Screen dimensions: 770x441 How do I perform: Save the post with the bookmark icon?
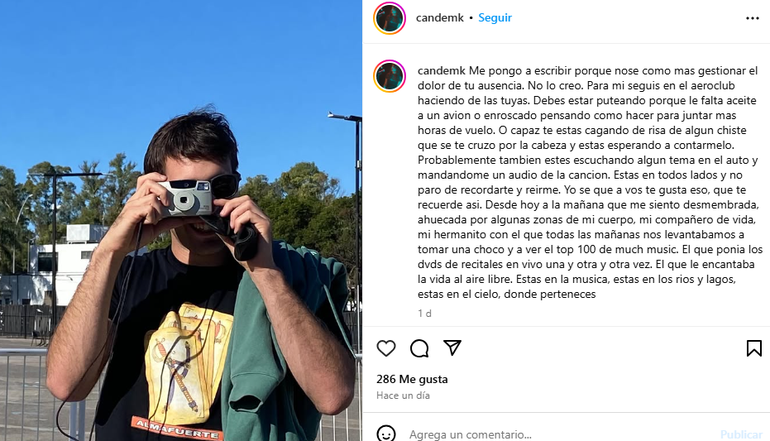click(x=754, y=348)
